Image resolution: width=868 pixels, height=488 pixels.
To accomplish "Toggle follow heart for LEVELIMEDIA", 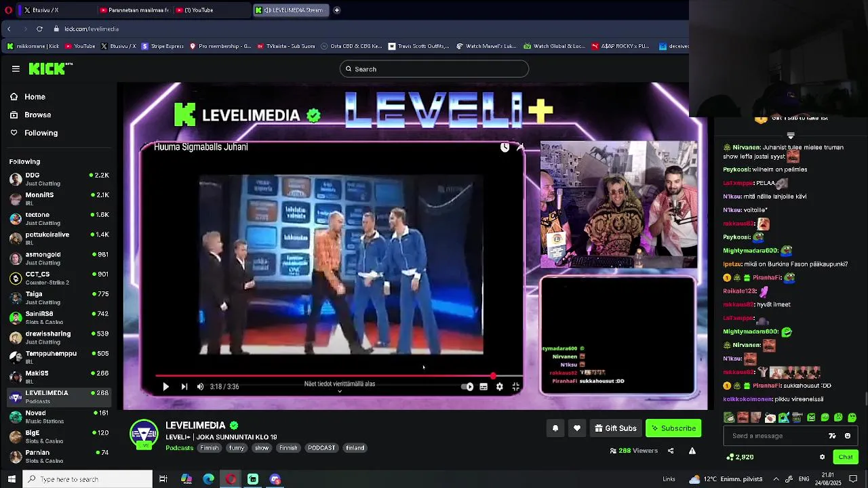I will coord(577,428).
